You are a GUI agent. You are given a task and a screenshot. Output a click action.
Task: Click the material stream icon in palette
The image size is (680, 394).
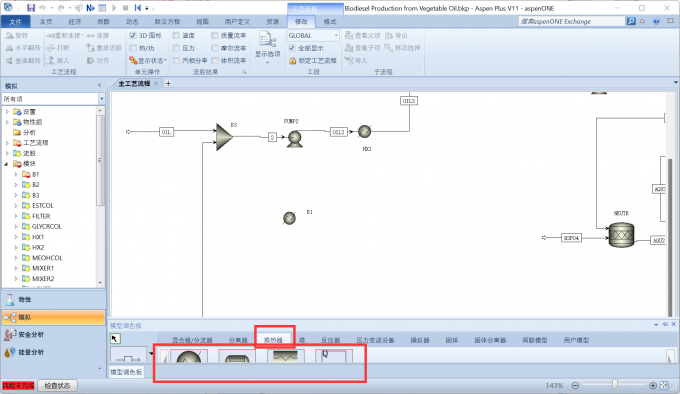point(129,355)
